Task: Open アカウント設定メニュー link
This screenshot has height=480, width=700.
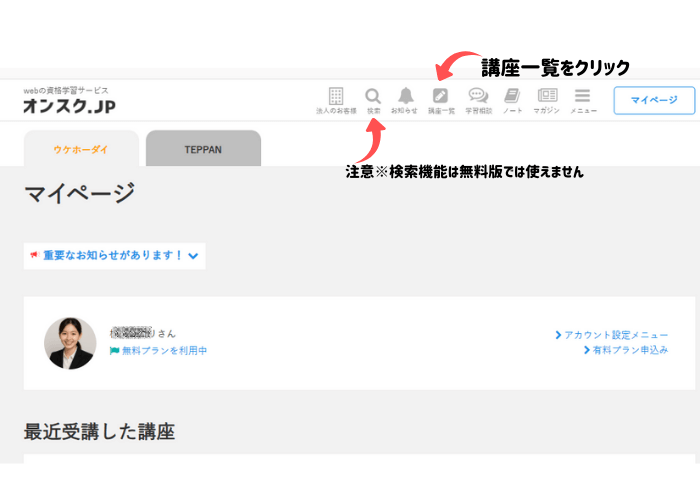Action: [612, 335]
